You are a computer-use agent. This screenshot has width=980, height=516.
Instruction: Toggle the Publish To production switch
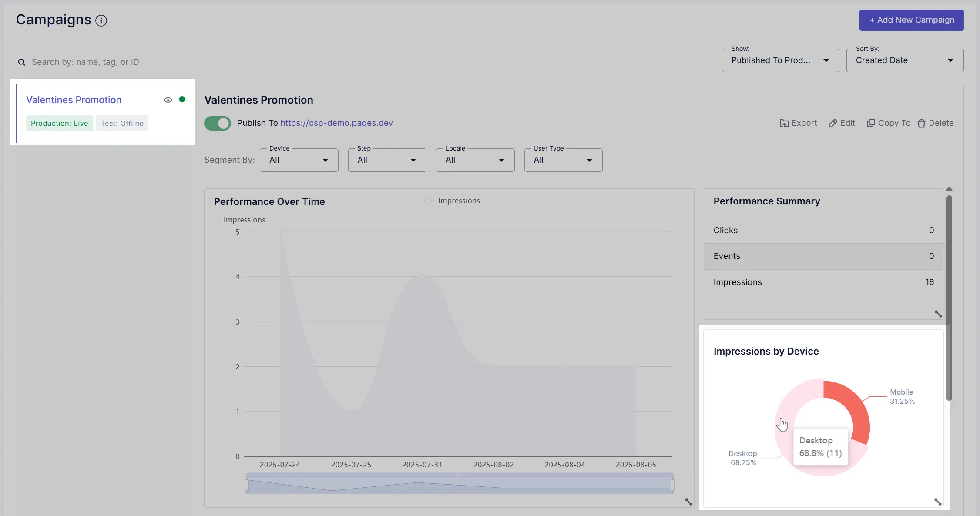[218, 123]
